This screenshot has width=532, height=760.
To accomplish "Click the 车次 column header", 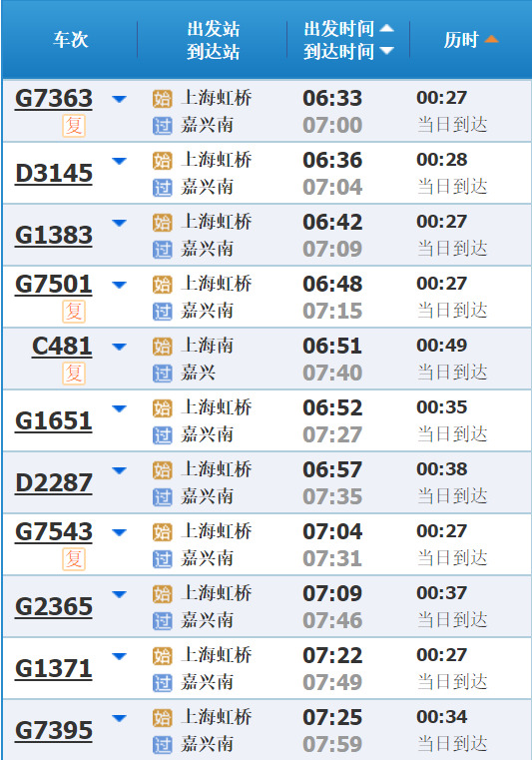I will [71, 40].
